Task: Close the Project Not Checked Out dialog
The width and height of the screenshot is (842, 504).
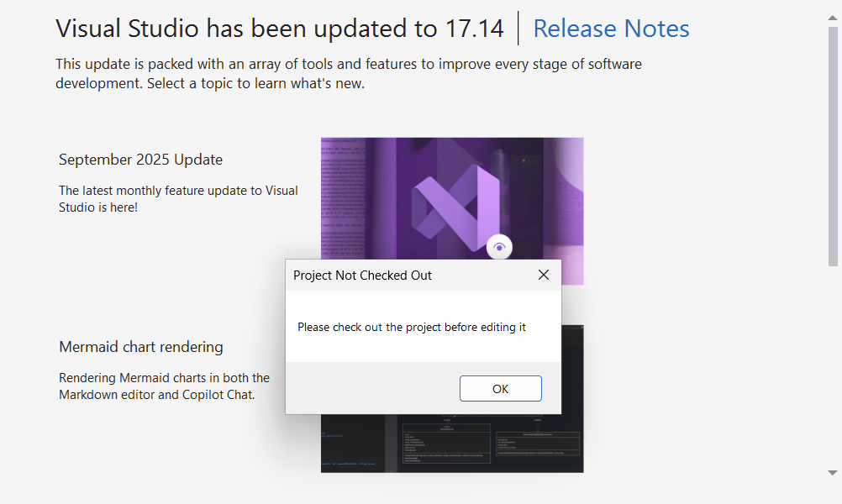Action: [x=544, y=275]
